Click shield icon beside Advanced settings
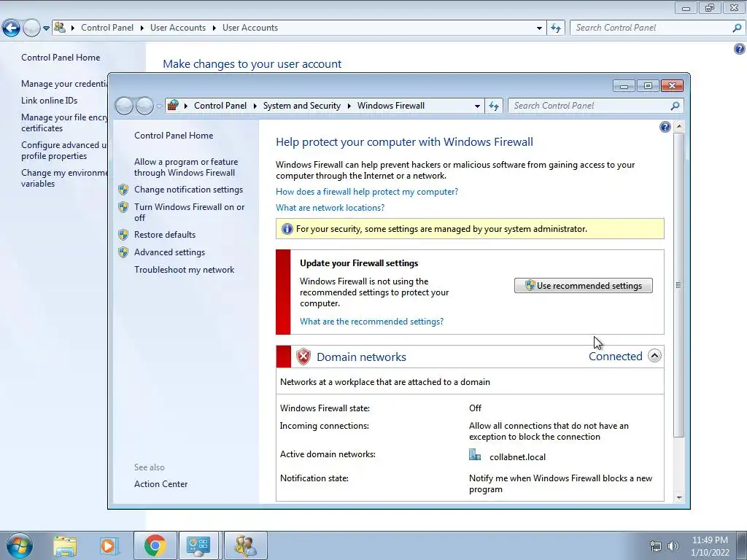The image size is (747, 560). [x=123, y=252]
